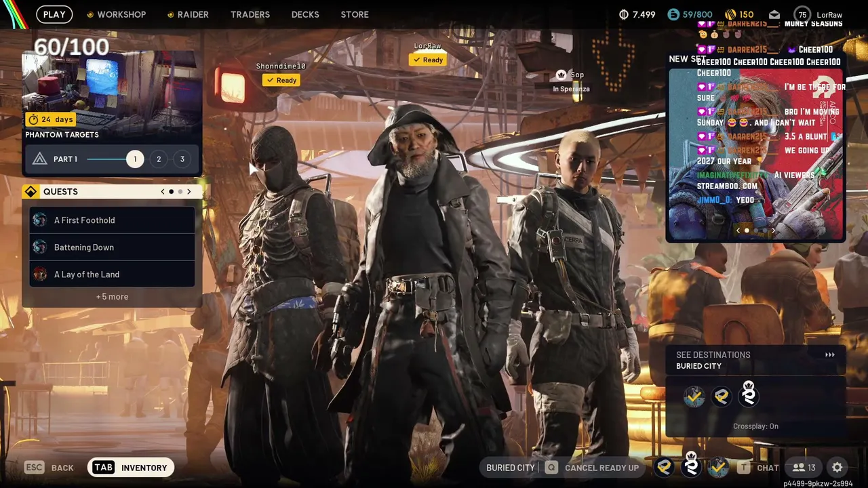Click the 24 days timer badge
Screen dimensions: 868x488
pyautogui.click(x=51, y=119)
